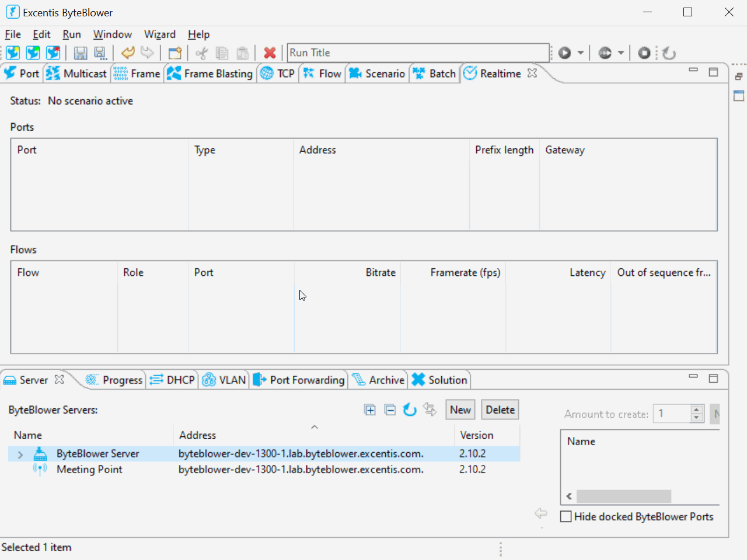
Task: Click the New server button
Action: pos(460,410)
